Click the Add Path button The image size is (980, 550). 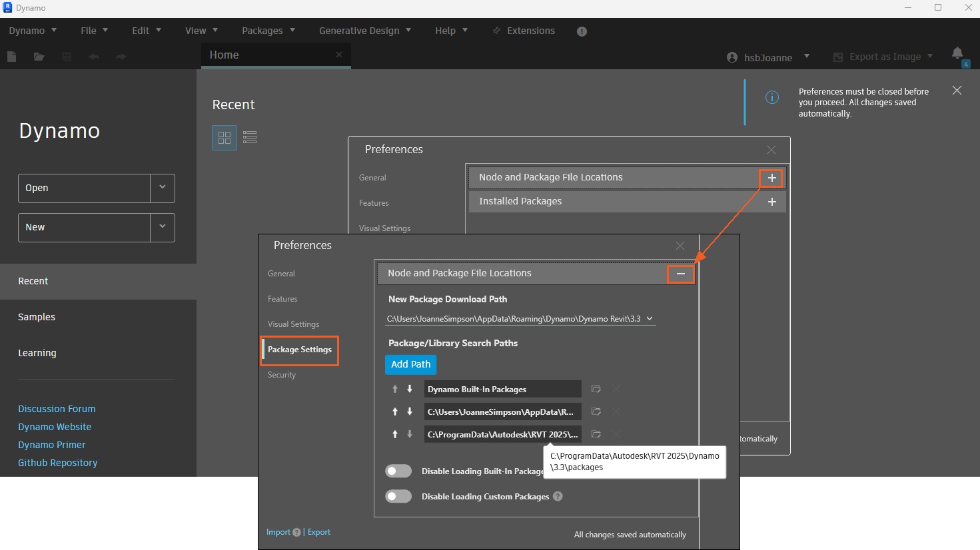pos(411,364)
